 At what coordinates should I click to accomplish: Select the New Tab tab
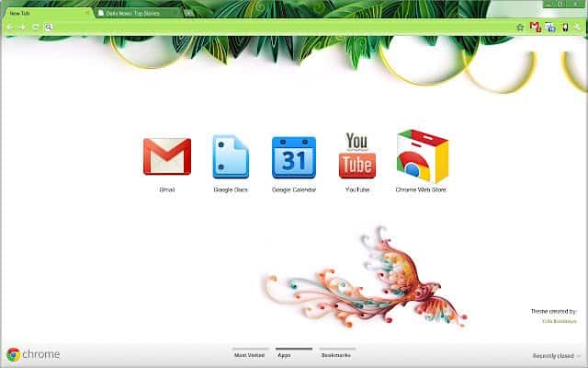(x=47, y=13)
